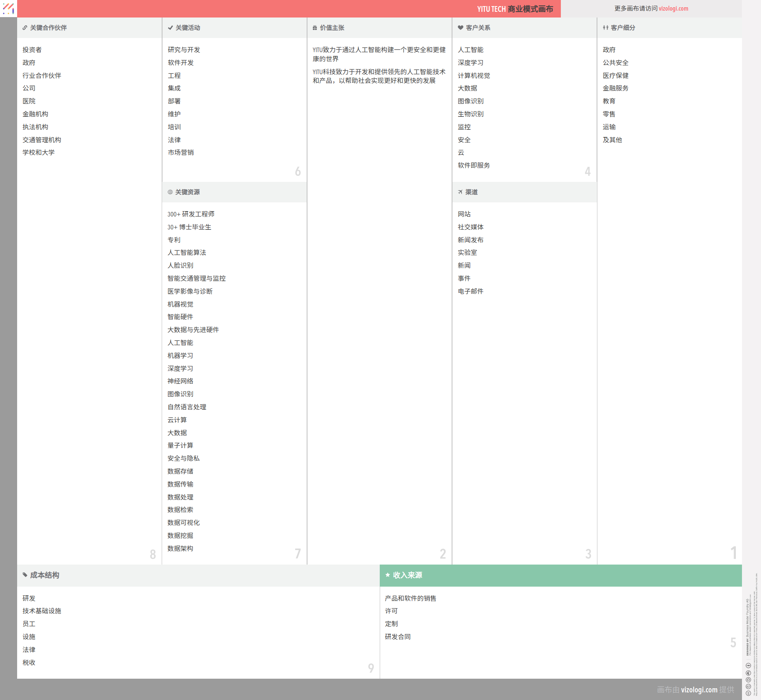Click the heart icon beside 客户关系
Screen dimensions: 761x700
pos(460,28)
